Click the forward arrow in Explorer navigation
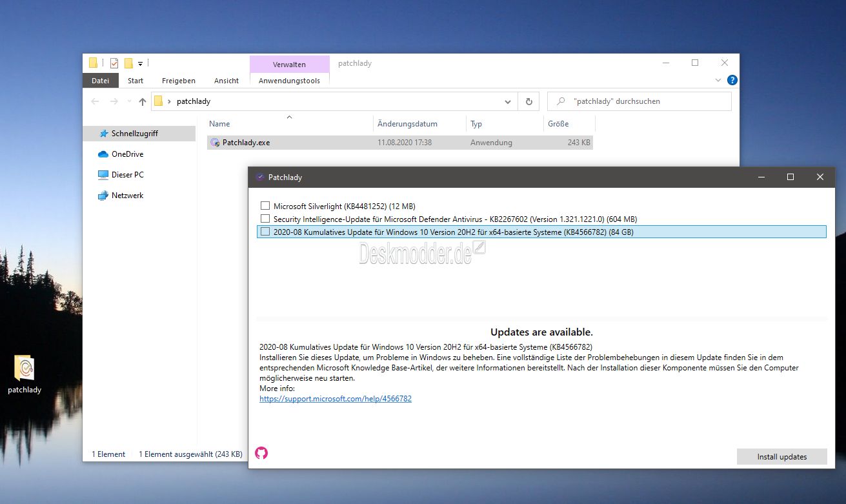This screenshot has width=846, height=504. tap(114, 101)
